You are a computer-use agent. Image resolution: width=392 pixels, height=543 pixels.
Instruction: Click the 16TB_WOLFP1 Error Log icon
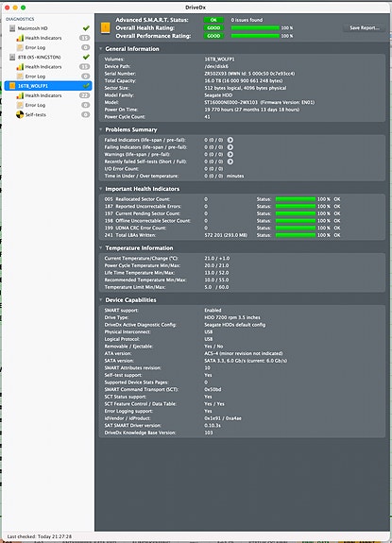click(x=20, y=105)
